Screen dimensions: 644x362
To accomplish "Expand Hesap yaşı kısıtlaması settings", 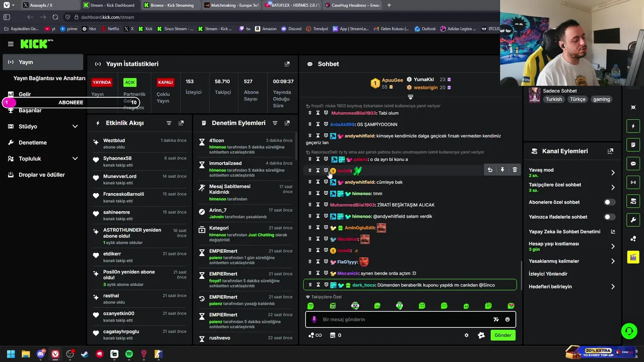I will 612,246.
